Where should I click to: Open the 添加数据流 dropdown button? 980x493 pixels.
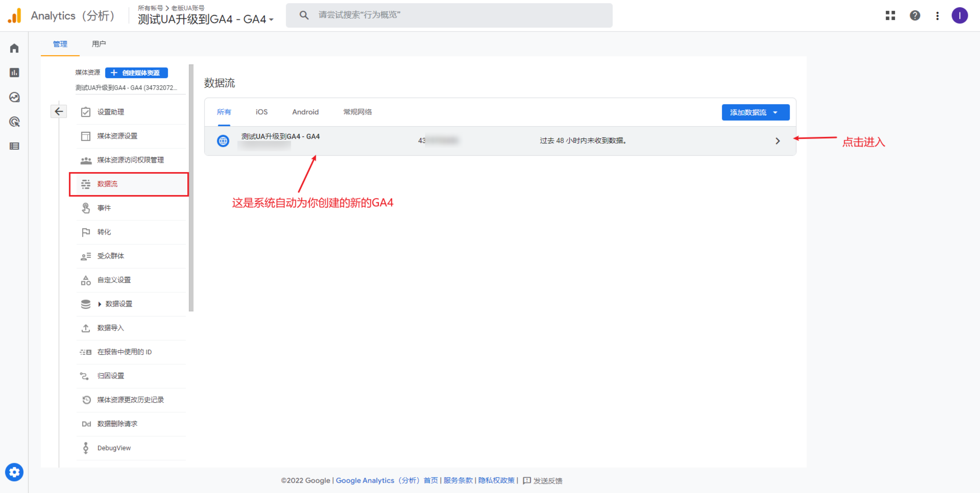coord(755,113)
